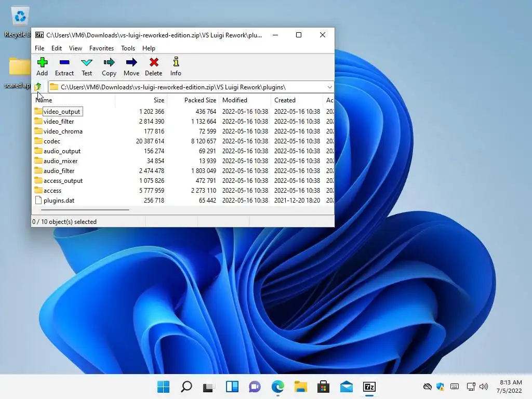Open File Explorer from taskbar
Image resolution: width=532 pixels, height=399 pixels.
[x=301, y=387]
